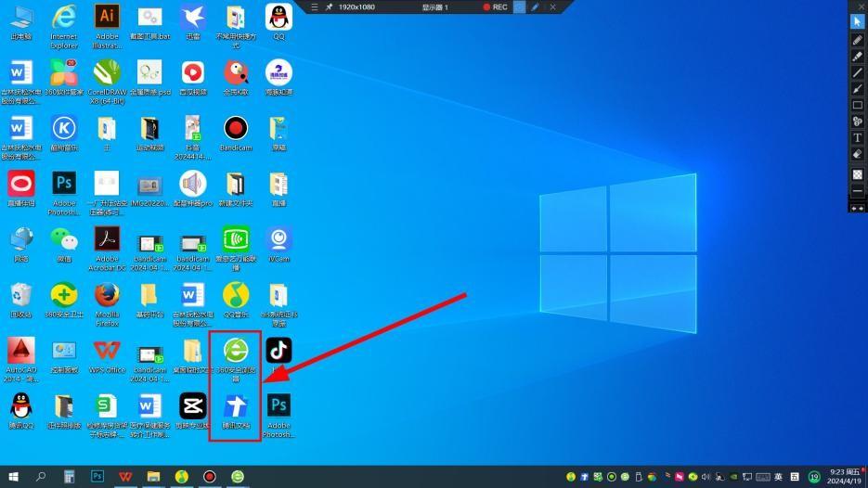Select the rectangle shape drawing tool
This screenshot has width=868, height=488.
[857, 105]
